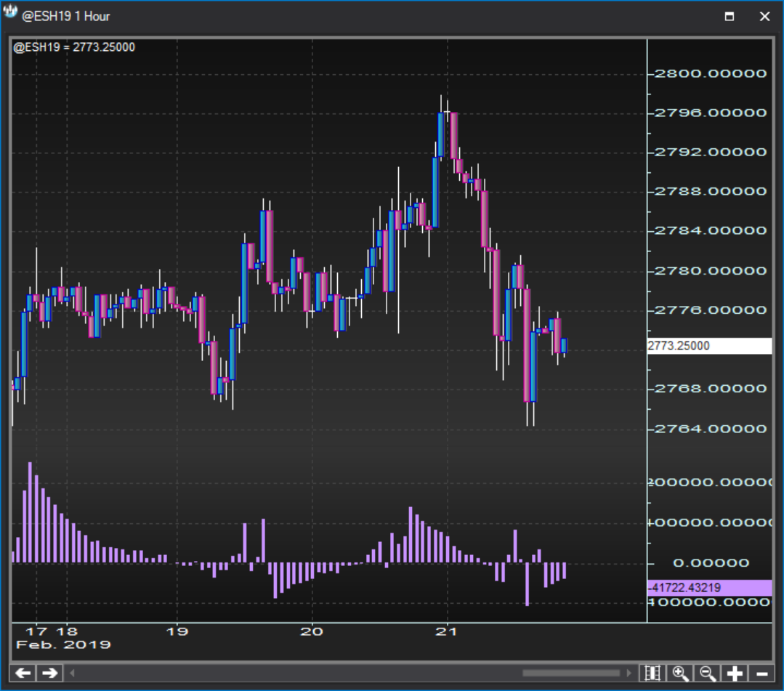The width and height of the screenshot is (784, 691).
Task: Click the 2800.00000 price axis label
Action: (x=711, y=74)
